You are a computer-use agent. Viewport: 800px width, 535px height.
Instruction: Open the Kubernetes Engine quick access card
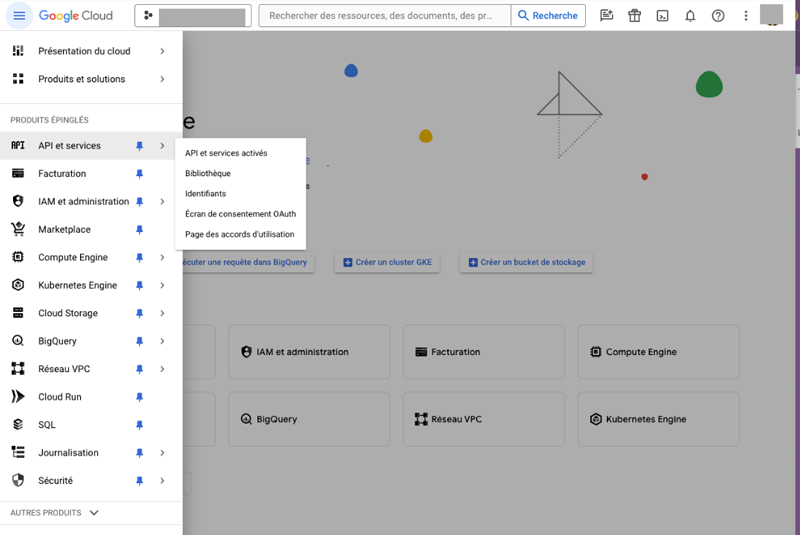tap(659, 419)
